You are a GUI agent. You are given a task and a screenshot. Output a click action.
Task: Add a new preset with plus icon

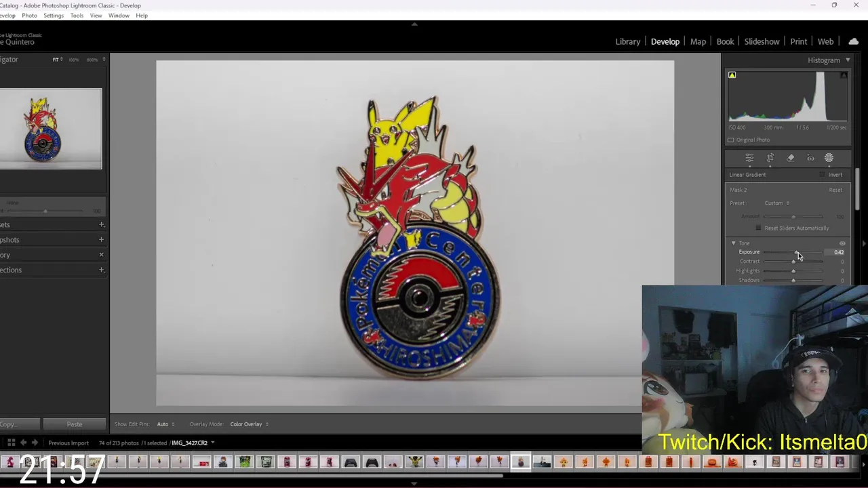click(x=101, y=224)
